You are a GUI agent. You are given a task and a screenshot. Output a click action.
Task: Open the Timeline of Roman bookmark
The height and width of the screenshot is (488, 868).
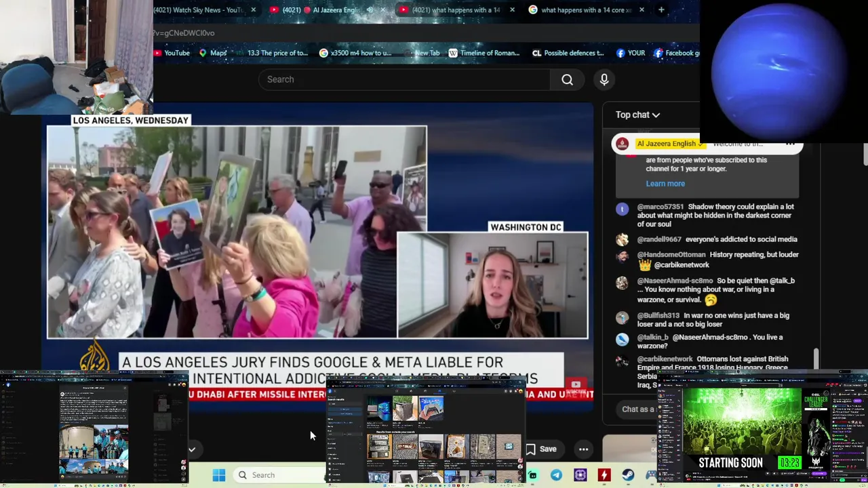click(x=484, y=53)
